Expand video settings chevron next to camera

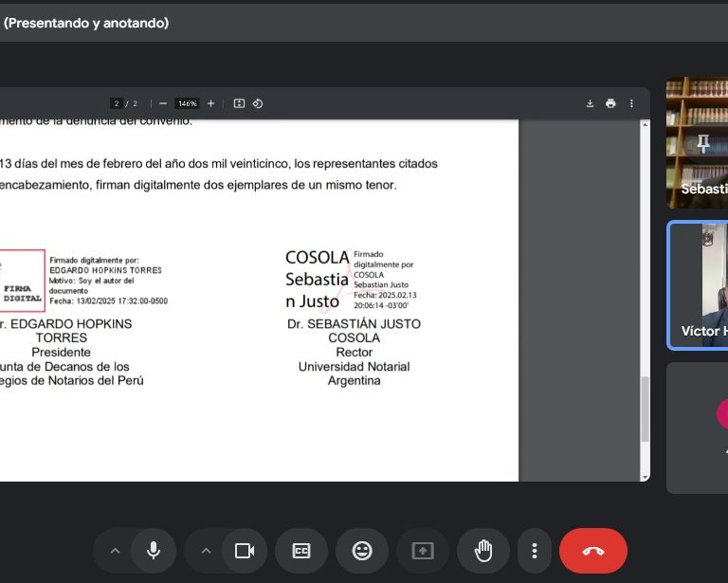[x=206, y=551]
